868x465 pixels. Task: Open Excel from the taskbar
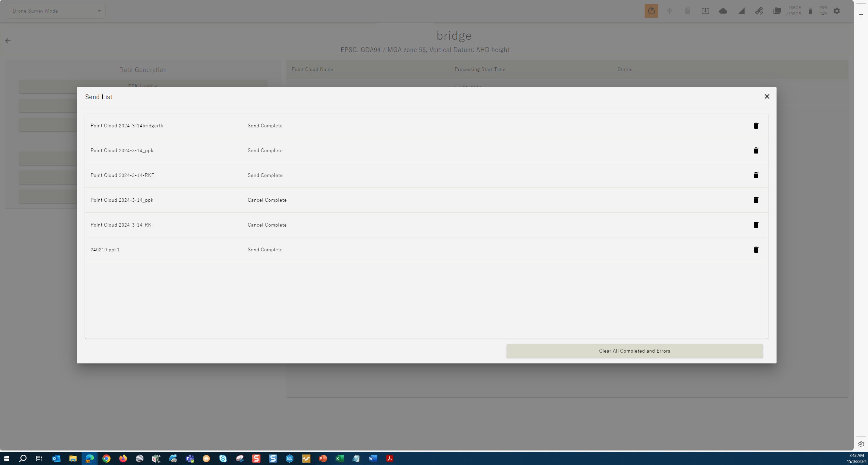click(340, 459)
